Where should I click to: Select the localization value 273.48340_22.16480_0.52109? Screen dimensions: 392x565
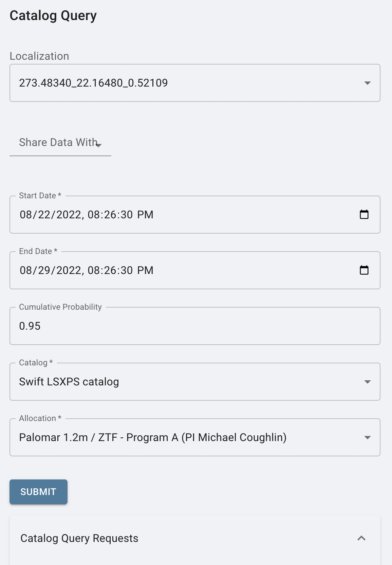coord(93,83)
